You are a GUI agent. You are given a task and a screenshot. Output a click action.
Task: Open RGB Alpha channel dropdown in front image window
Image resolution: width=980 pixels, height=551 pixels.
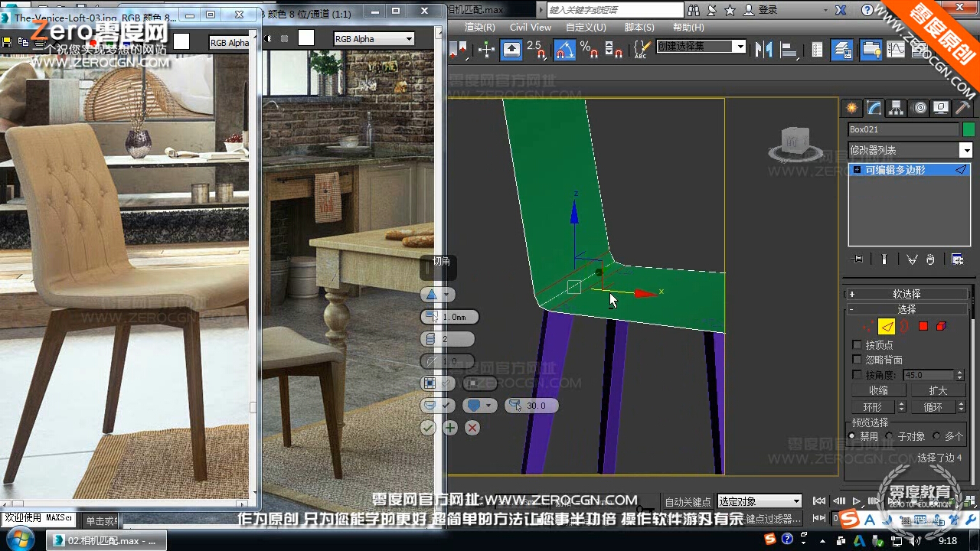[374, 39]
